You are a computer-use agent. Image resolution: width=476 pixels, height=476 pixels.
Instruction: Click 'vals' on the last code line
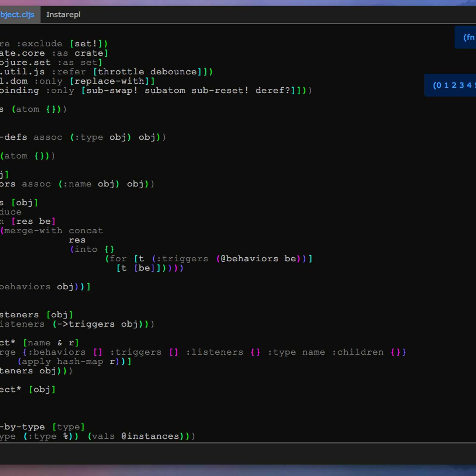pos(103,436)
